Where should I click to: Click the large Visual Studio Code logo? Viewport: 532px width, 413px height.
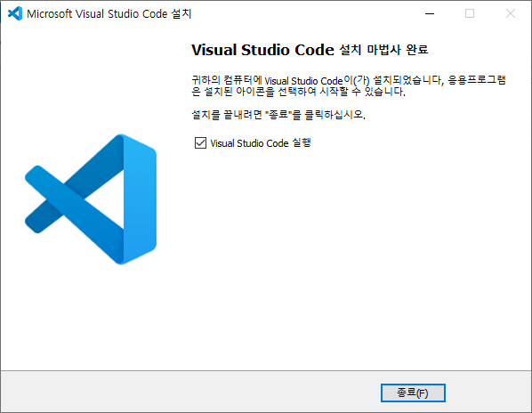tap(91, 199)
